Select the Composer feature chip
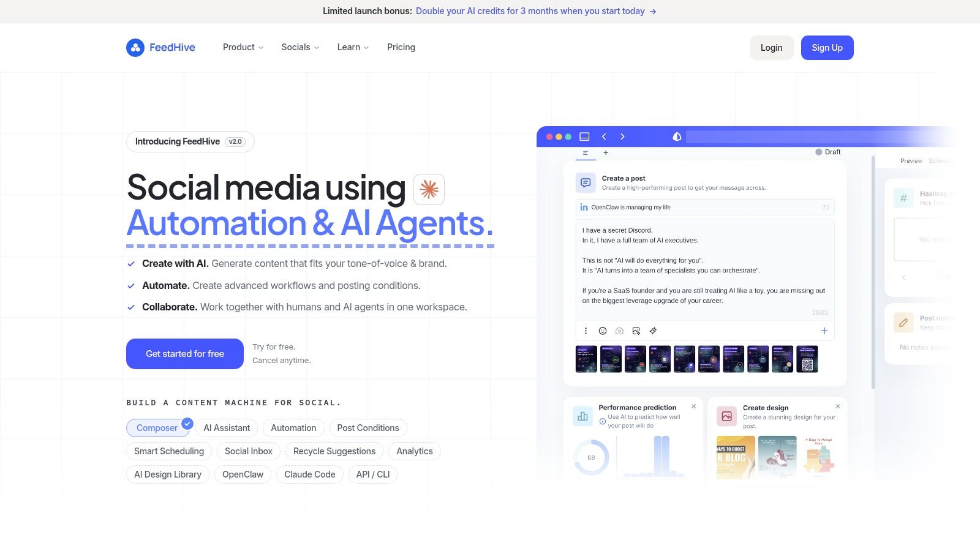Viewport: 980px width, 551px height. [157, 428]
